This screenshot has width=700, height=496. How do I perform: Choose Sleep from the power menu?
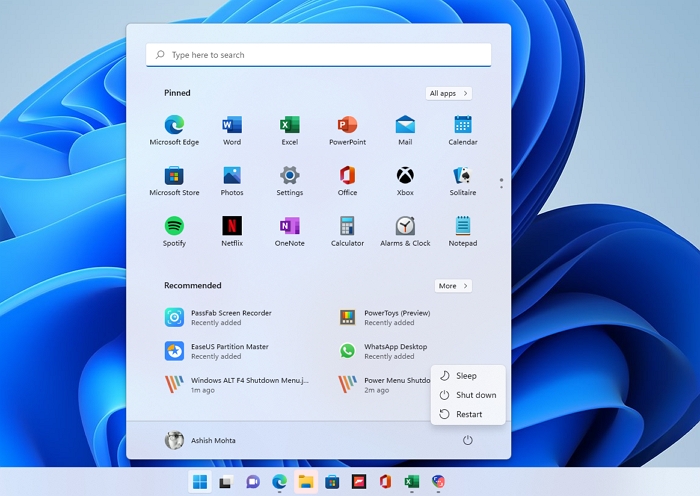(468, 376)
